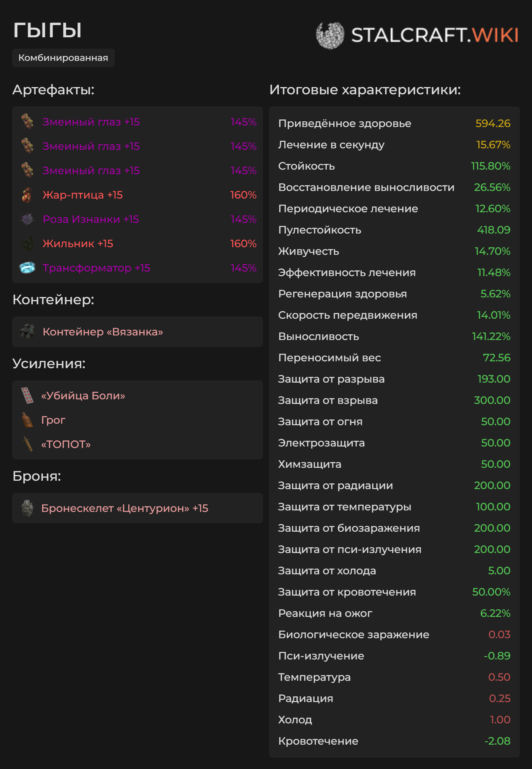This screenshot has height=769, width=532.
Task: Click the Роза Изнанки artifact icon
Action: [27, 219]
